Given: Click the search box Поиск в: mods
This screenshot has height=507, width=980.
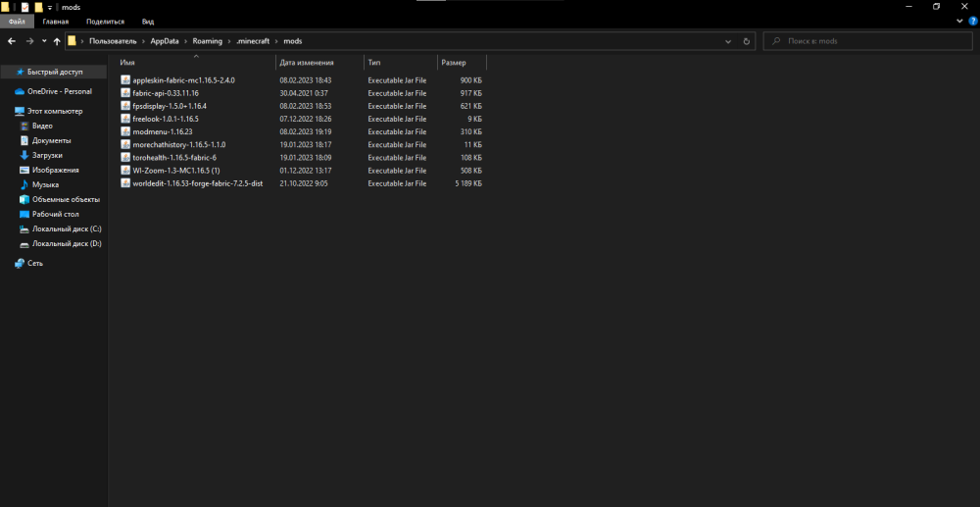Looking at the screenshot, I should click(867, 41).
